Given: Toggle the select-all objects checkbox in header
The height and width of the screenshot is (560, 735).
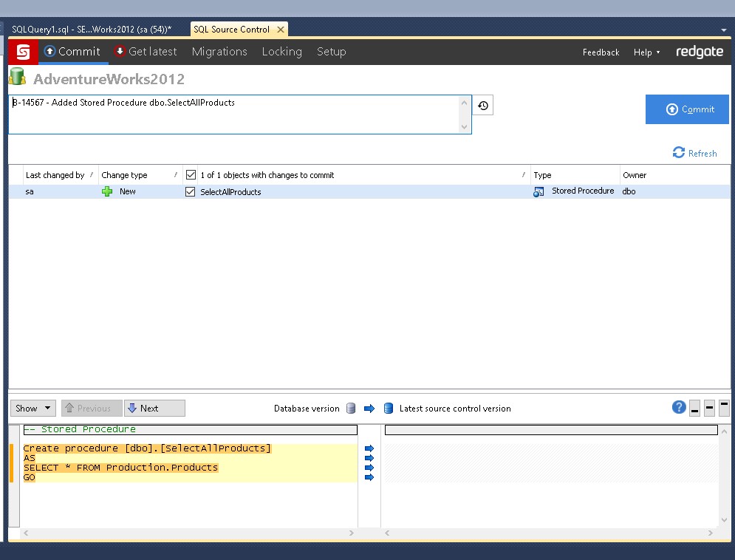Looking at the screenshot, I should [x=191, y=175].
